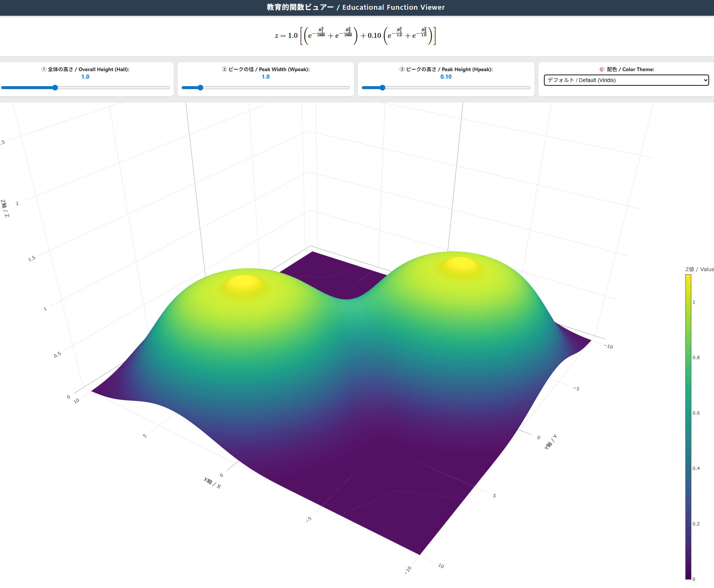Open the Color Theme dropdown
Screen dimensions: 714x588
626,80
